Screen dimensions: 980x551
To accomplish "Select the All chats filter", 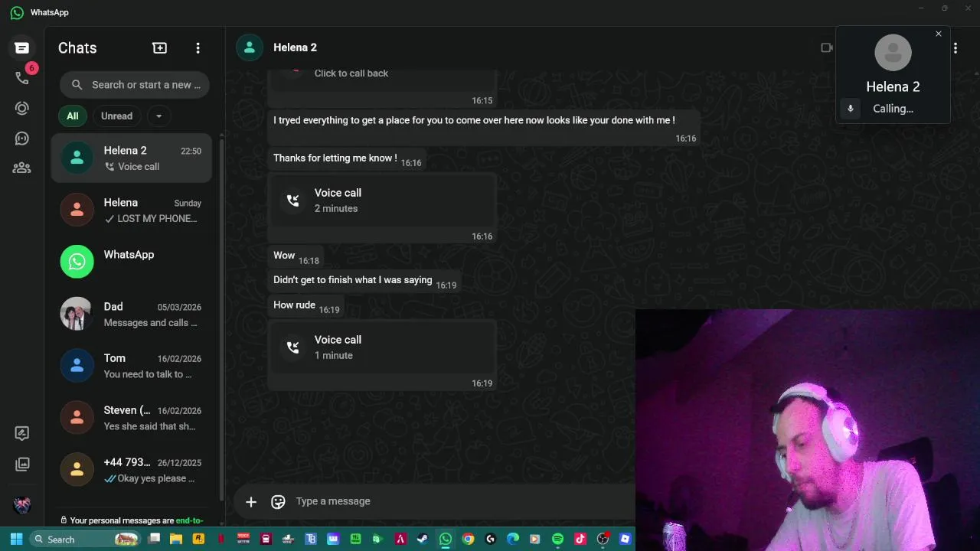I will 72,116.
